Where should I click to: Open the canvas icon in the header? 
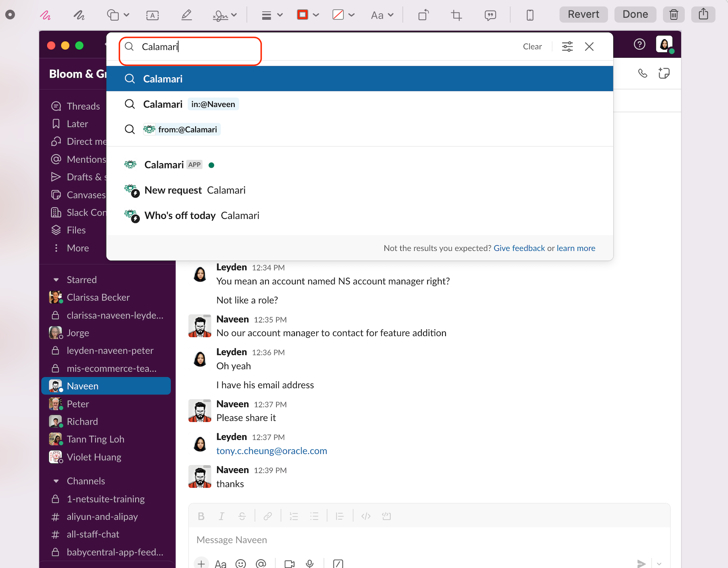(664, 73)
